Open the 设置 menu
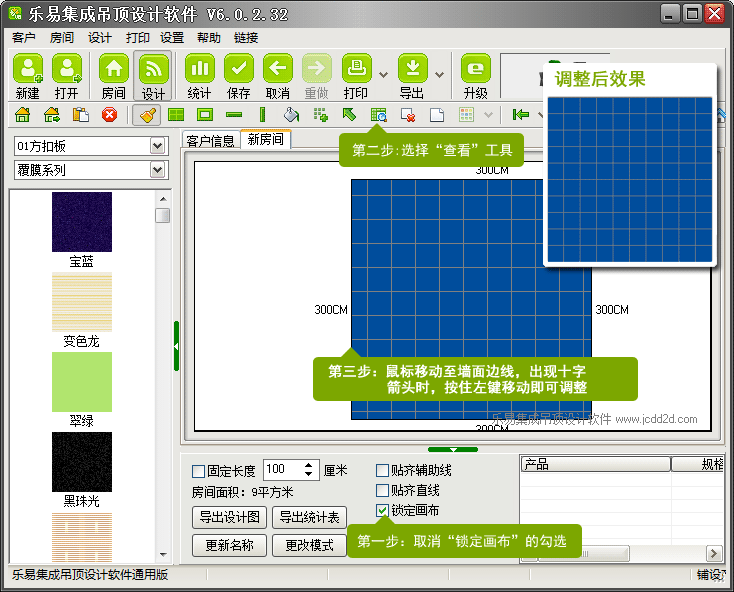Viewport: 734px width, 592px height. pyautogui.click(x=172, y=38)
